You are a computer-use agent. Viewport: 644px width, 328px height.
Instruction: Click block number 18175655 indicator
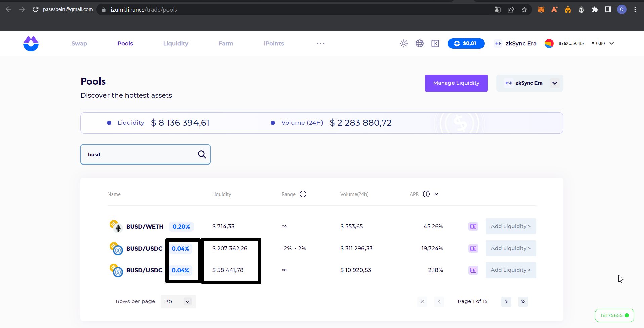click(x=614, y=315)
